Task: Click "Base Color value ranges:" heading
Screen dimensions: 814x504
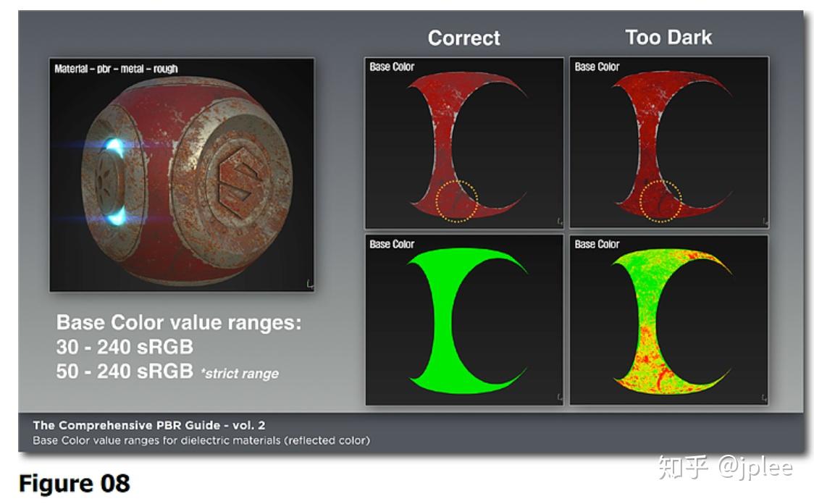Action: [x=179, y=323]
